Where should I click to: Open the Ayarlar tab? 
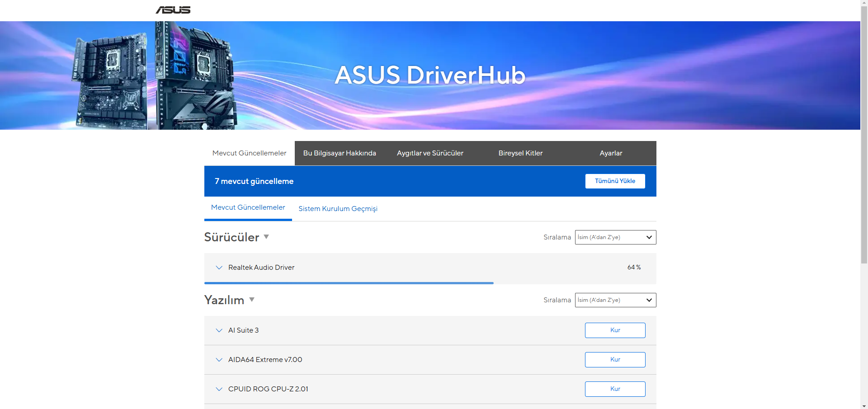click(611, 153)
